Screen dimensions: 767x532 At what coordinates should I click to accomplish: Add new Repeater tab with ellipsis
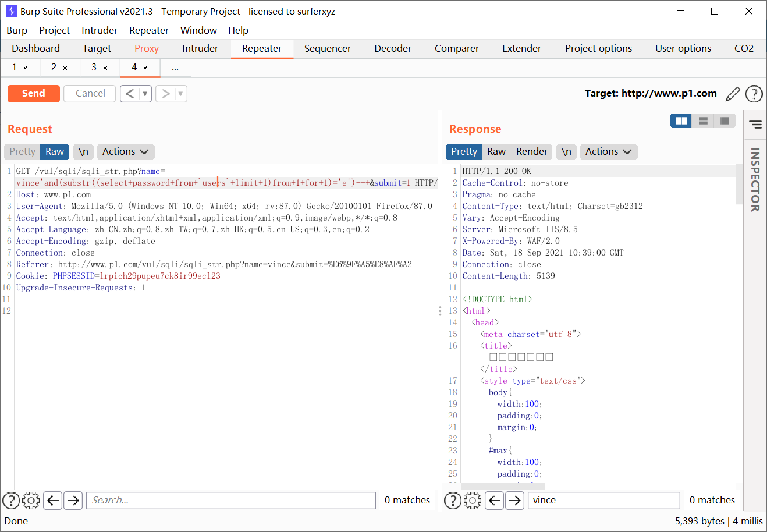pyautogui.click(x=175, y=68)
